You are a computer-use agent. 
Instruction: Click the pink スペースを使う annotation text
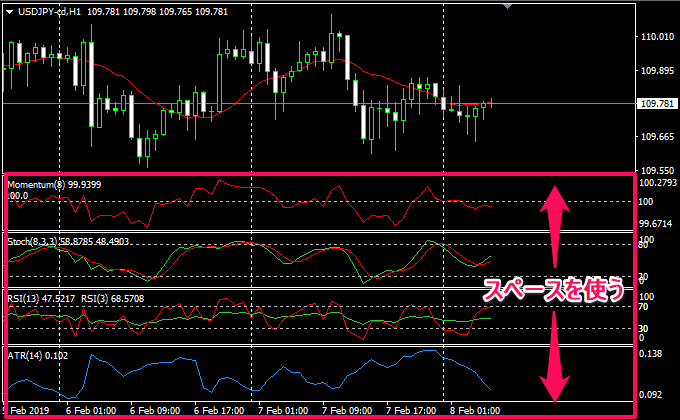tap(553, 291)
